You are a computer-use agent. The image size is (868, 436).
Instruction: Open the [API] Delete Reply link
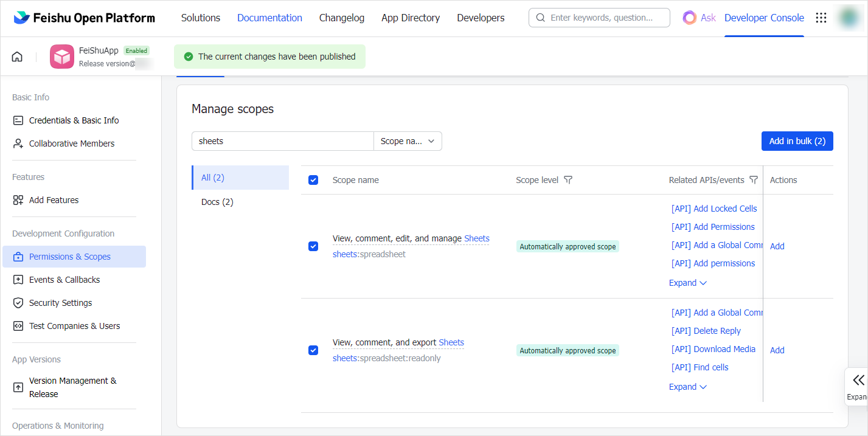pos(706,331)
